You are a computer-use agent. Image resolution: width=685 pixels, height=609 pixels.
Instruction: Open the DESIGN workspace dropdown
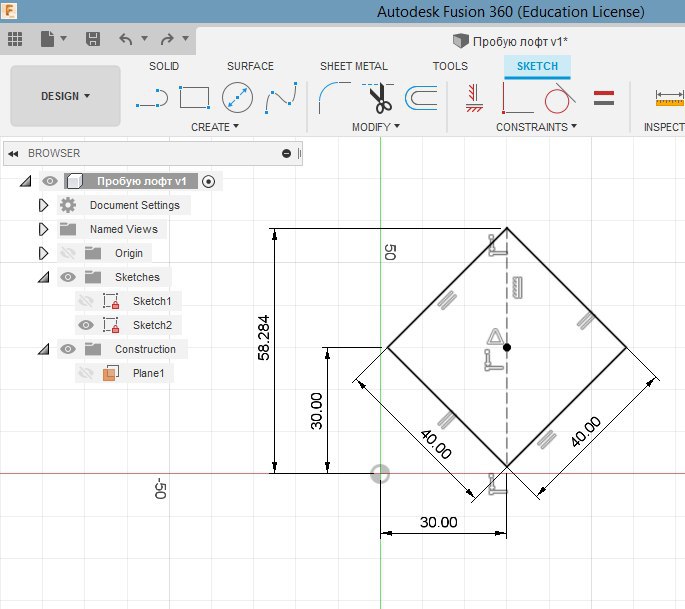(65, 96)
